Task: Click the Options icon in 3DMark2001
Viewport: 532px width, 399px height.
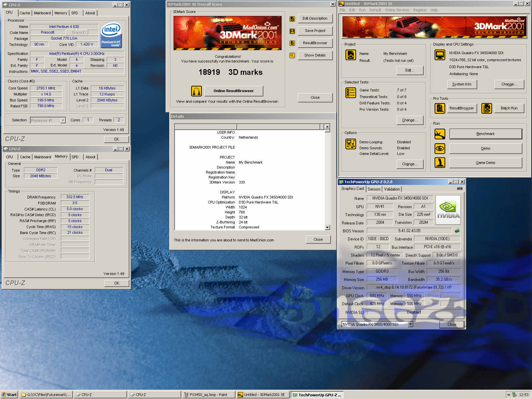Action: pyautogui.click(x=351, y=144)
